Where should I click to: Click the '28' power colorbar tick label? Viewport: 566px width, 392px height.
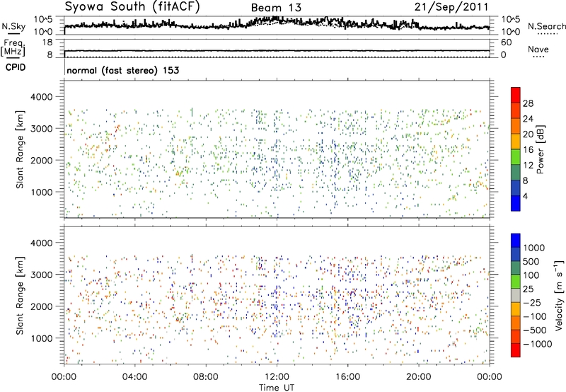(528, 103)
